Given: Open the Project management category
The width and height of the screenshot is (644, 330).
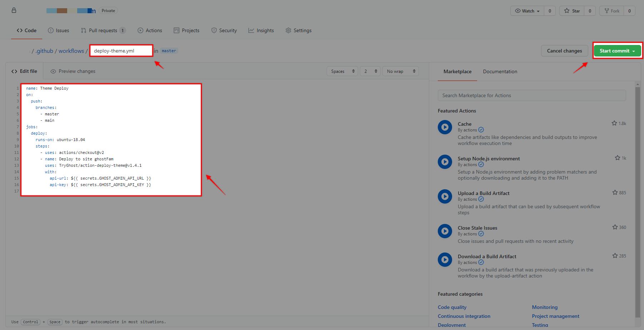Looking at the screenshot, I should point(555,316).
